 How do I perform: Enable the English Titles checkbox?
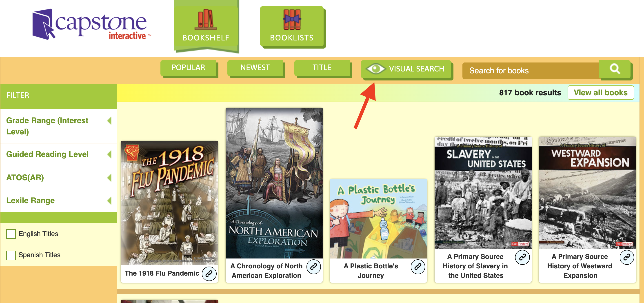[x=11, y=234]
